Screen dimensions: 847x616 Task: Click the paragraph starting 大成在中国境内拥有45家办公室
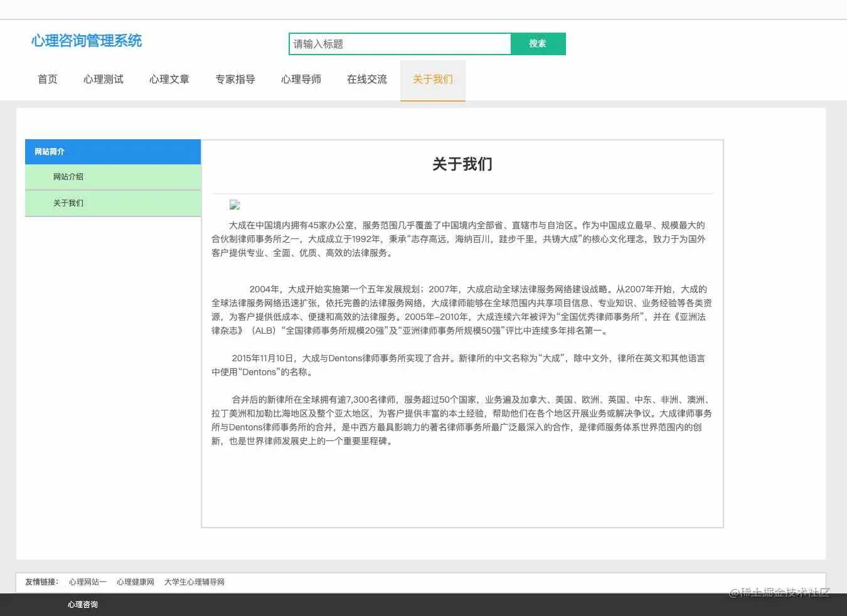tap(462, 239)
